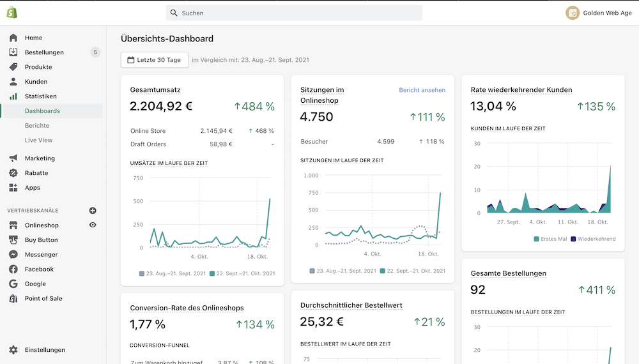Focus the Suchen search field

pyautogui.click(x=294, y=13)
